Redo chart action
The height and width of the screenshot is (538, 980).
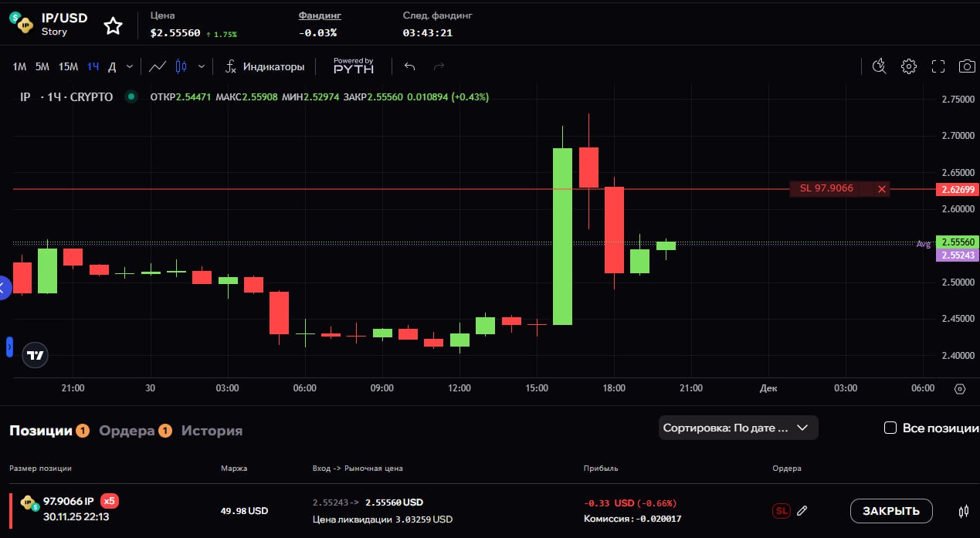(439, 66)
